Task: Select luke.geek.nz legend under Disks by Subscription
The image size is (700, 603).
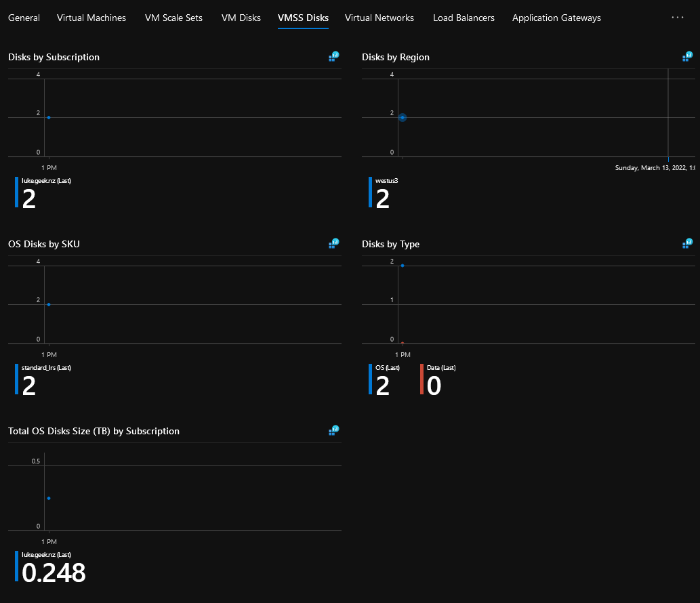Action: 43,193
